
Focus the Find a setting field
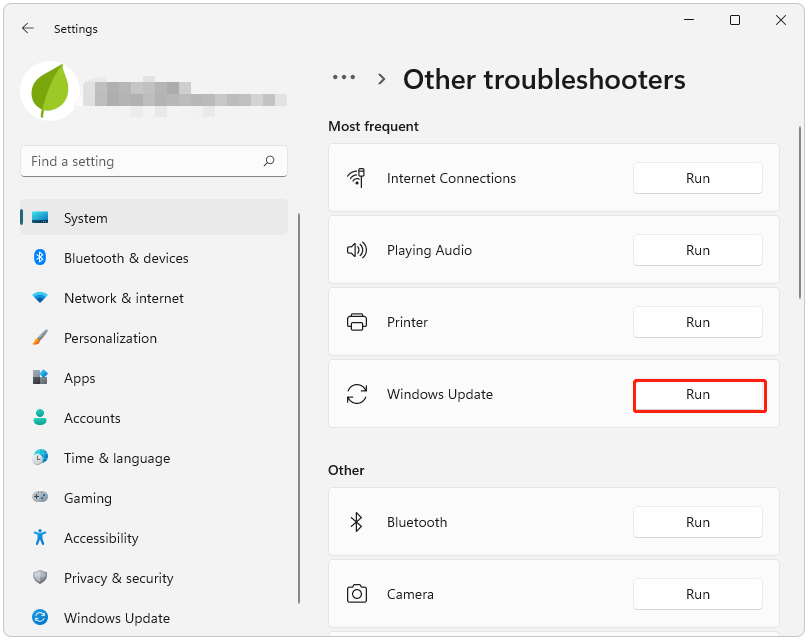[154, 161]
